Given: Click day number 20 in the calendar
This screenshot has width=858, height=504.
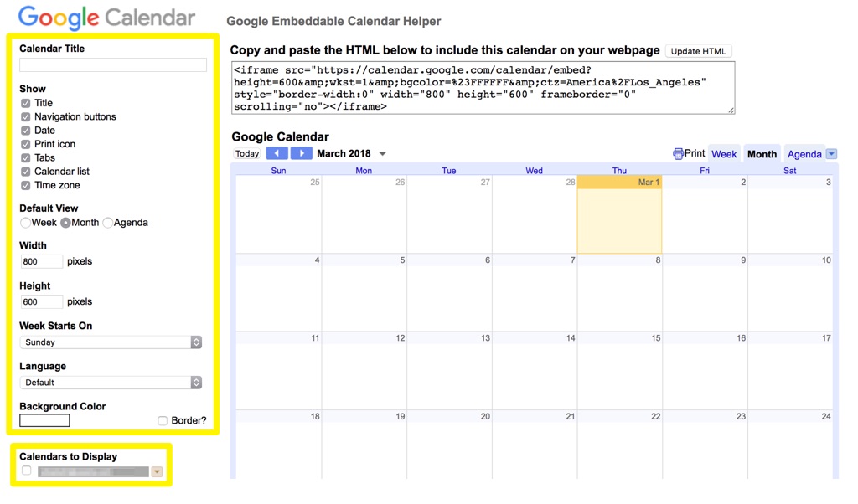Looking at the screenshot, I should coord(485,417).
